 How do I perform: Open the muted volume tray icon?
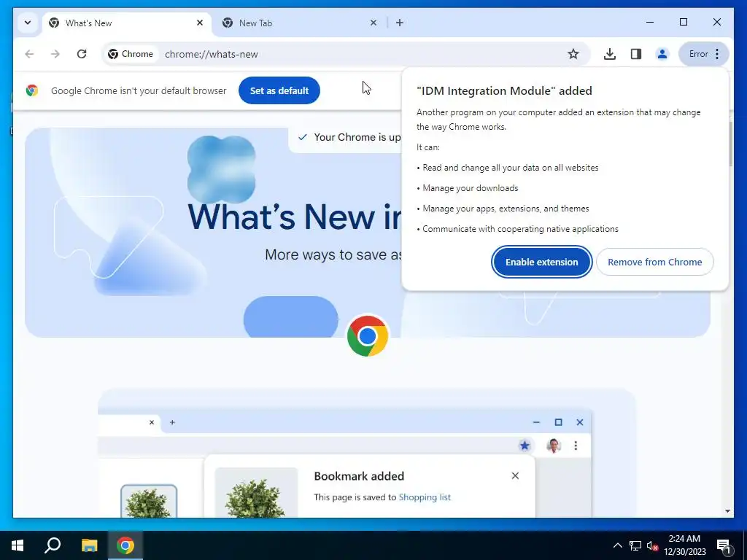point(652,545)
